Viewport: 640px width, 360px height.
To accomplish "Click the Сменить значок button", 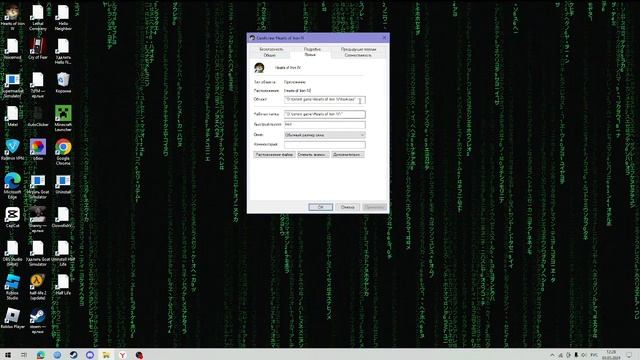I will [313, 155].
